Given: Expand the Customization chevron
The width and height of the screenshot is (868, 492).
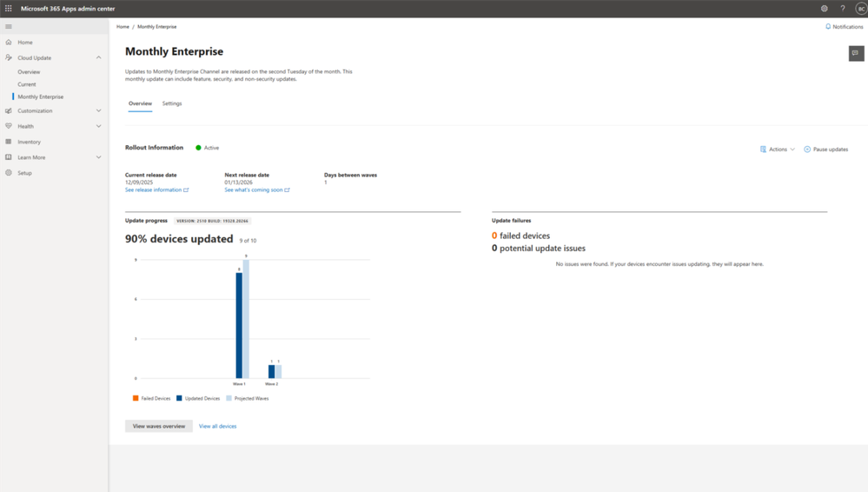Looking at the screenshot, I should [98, 110].
